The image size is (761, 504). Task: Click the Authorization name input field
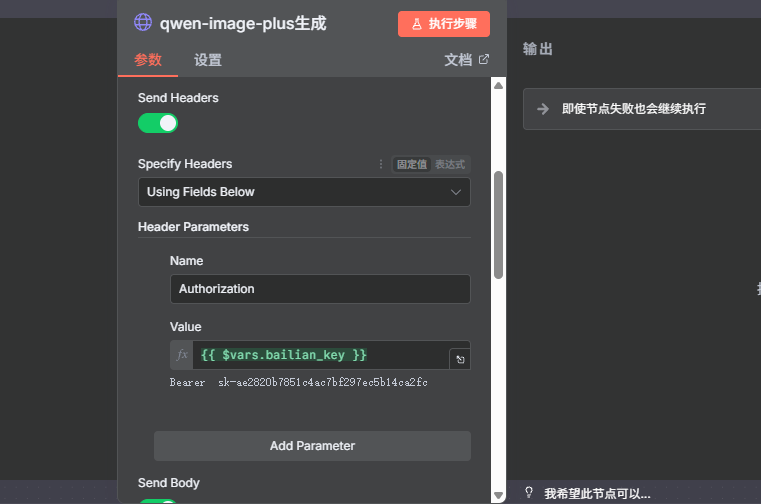320,289
